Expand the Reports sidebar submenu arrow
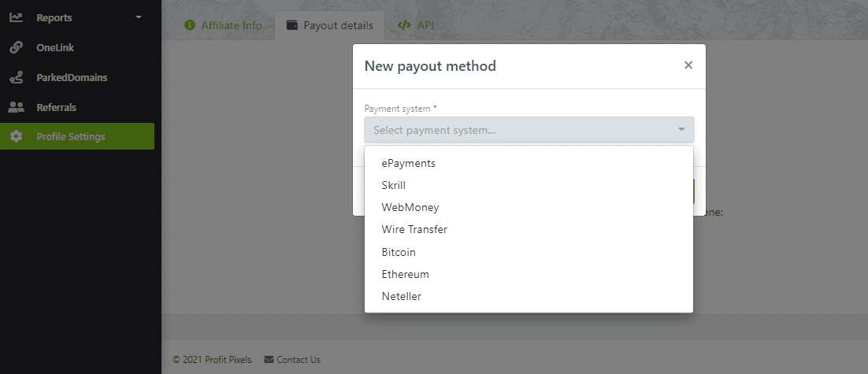The width and height of the screenshot is (868, 374). pos(139,17)
